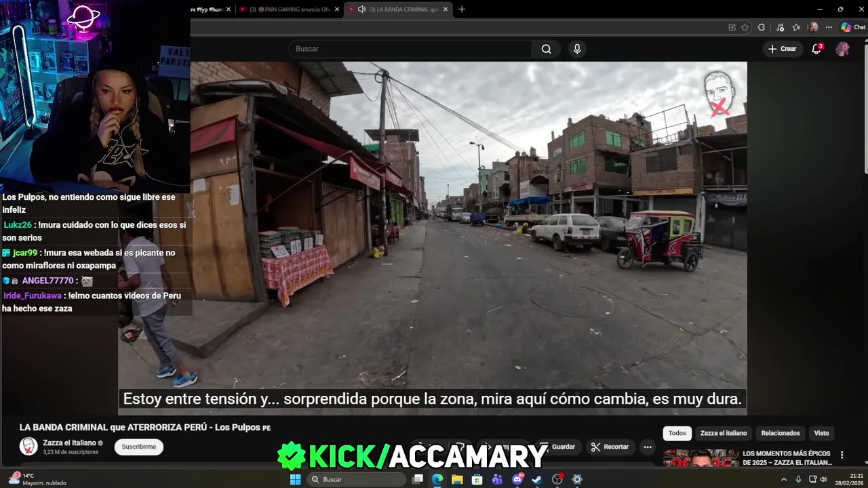Open the weather widget showing 14°C
Viewport: 868px width, 488px height.
click(x=37, y=479)
